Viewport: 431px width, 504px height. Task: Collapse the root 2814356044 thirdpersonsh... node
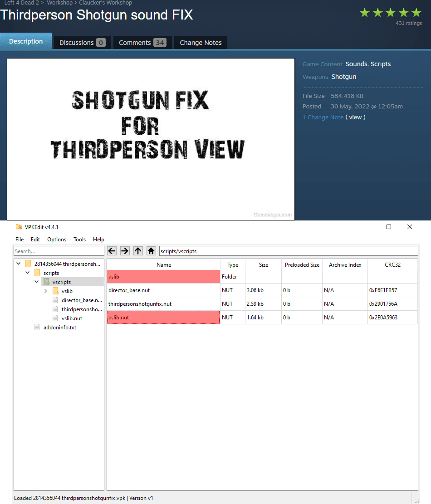point(18,264)
